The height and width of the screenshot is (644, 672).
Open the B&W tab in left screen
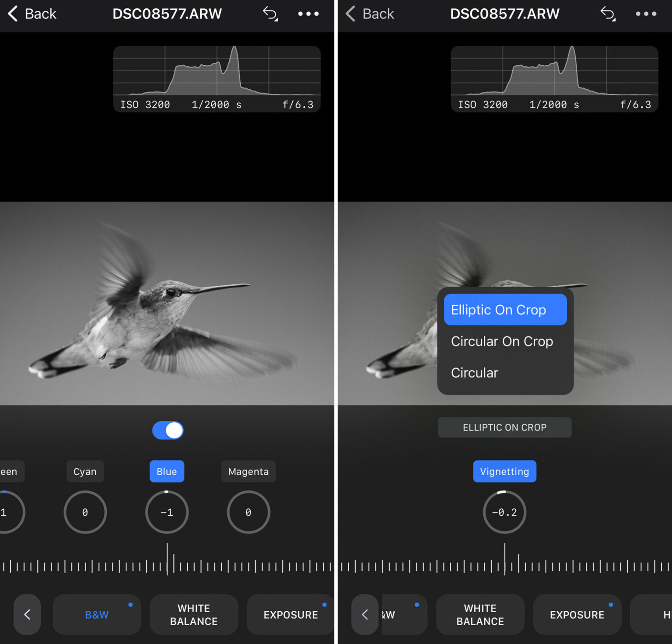(x=97, y=614)
